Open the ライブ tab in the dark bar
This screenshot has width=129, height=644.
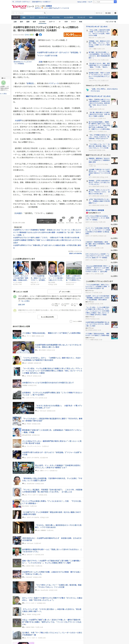coord(32,17)
